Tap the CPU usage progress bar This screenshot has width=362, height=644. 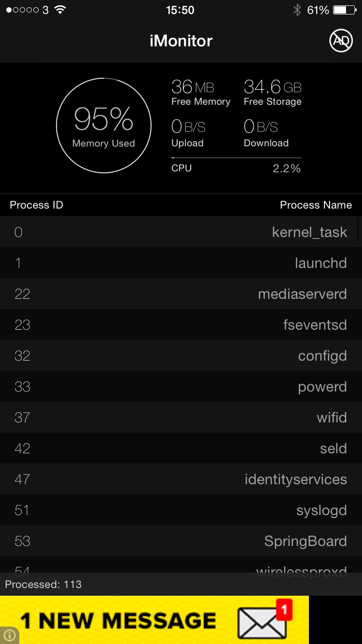click(x=236, y=158)
